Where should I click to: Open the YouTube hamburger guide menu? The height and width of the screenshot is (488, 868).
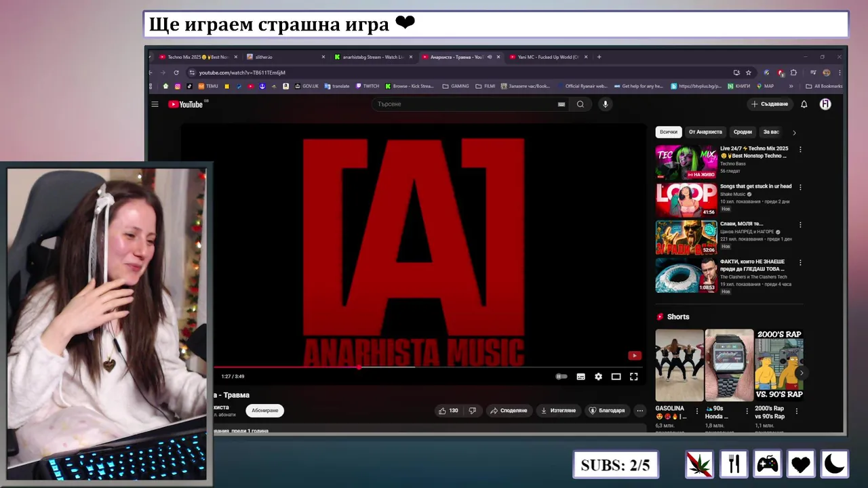(155, 104)
